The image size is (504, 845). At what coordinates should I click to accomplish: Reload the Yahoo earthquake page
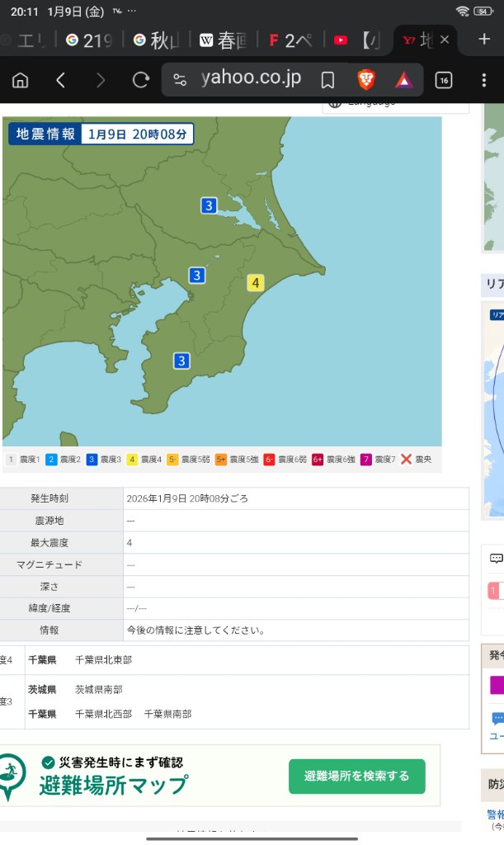pyautogui.click(x=141, y=80)
